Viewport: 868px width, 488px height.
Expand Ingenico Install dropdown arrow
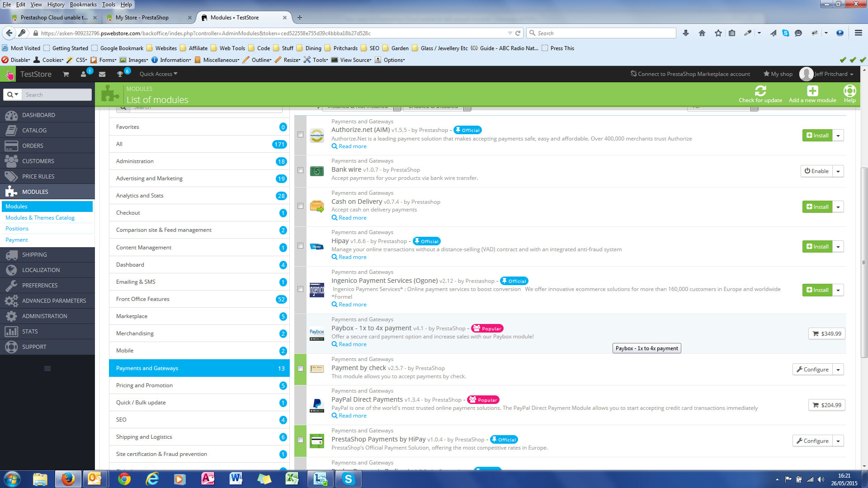point(838,290)
